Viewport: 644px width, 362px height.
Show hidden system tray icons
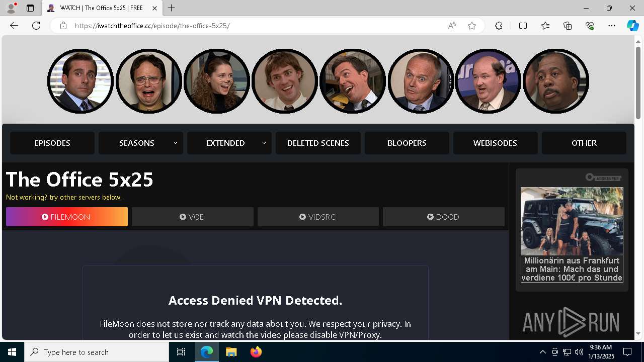pos(542,352)
